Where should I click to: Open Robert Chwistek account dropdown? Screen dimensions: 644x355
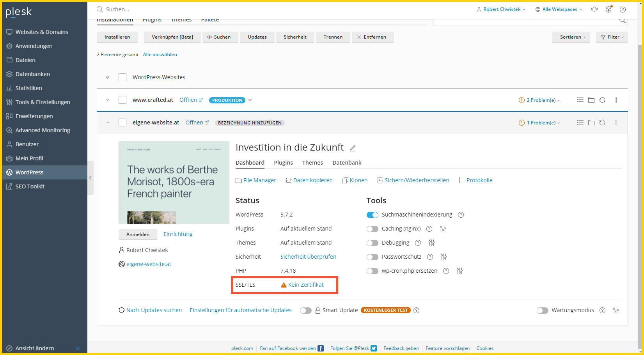(x=501, y=9)
